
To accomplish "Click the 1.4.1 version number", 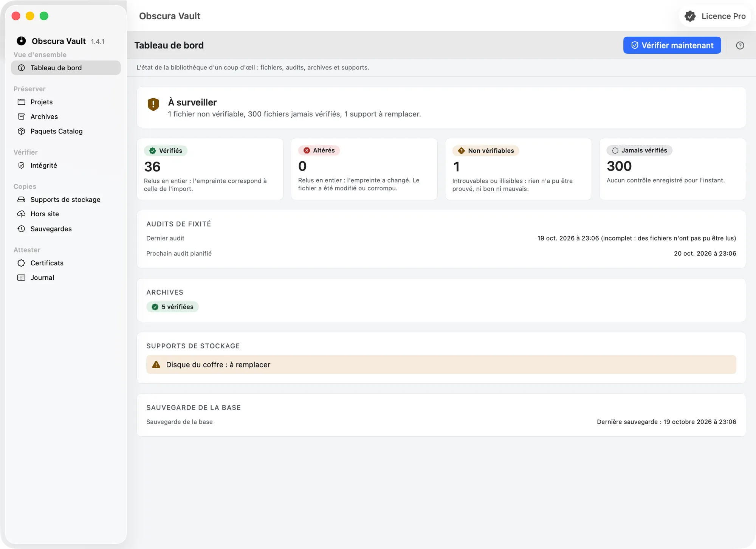I will [98, 42].
